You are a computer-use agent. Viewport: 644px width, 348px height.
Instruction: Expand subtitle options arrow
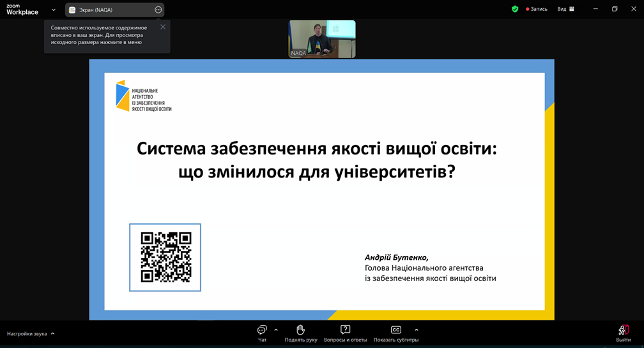(x=417, y=330)
